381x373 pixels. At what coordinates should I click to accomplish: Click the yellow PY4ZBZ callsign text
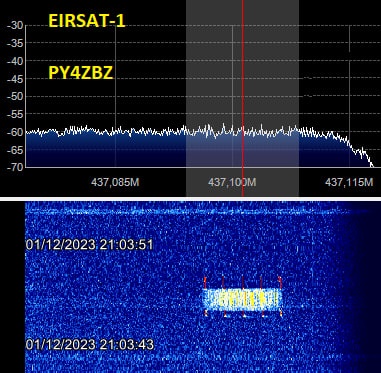[x=81, y=73]
